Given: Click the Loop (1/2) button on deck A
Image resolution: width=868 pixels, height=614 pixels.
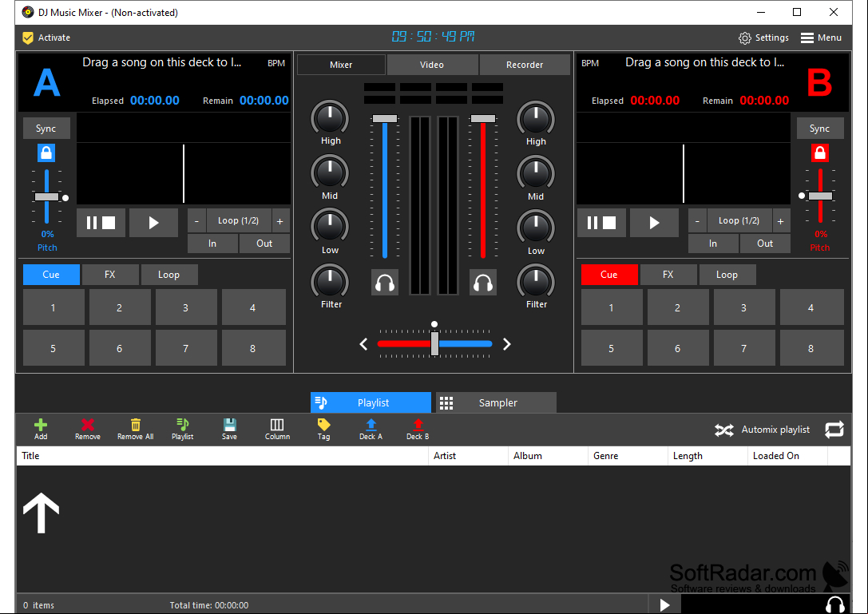Looking at the screenshot, I should [239, 221].
